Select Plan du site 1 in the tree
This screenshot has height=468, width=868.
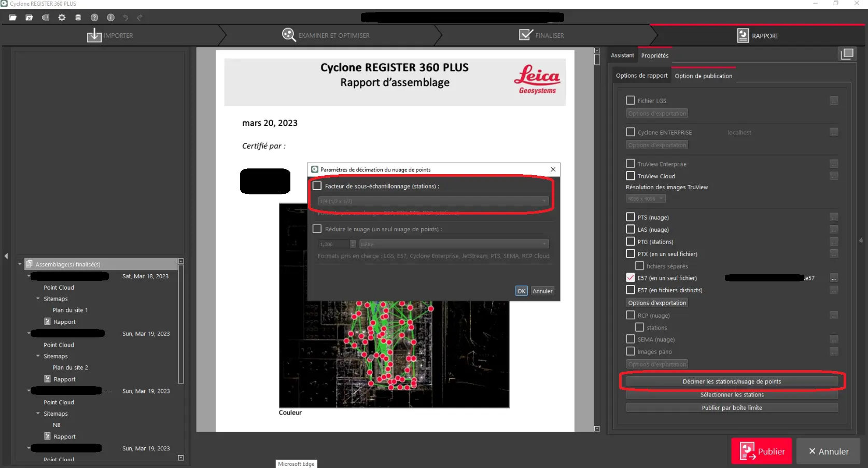point(70,310)
